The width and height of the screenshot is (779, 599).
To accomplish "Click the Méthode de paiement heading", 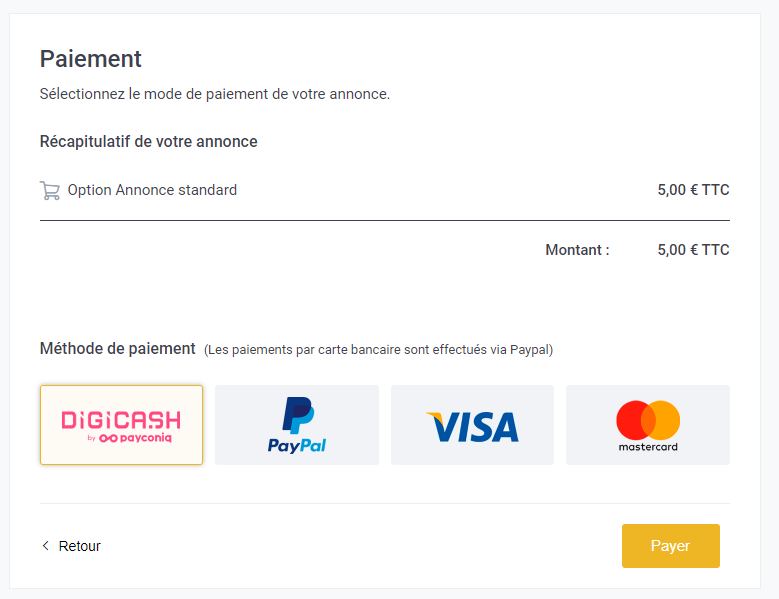I will [x=118, y=349].
